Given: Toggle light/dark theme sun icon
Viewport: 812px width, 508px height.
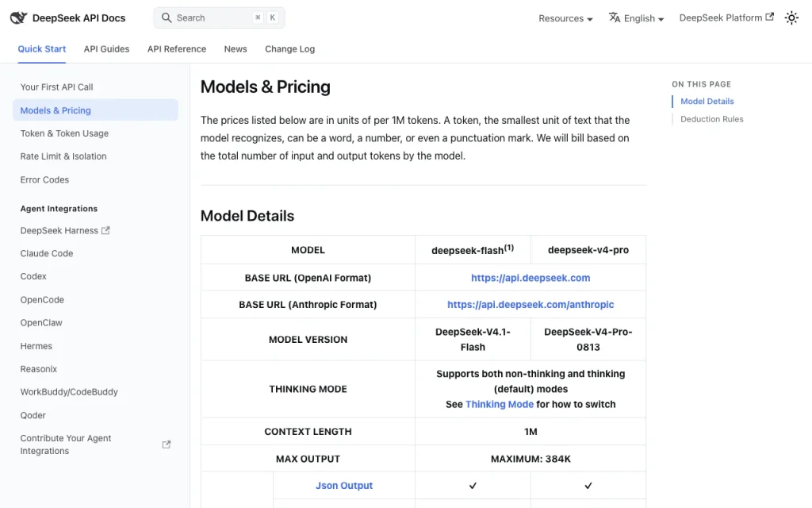Looking at the screenshot, I should click(791, 17).
